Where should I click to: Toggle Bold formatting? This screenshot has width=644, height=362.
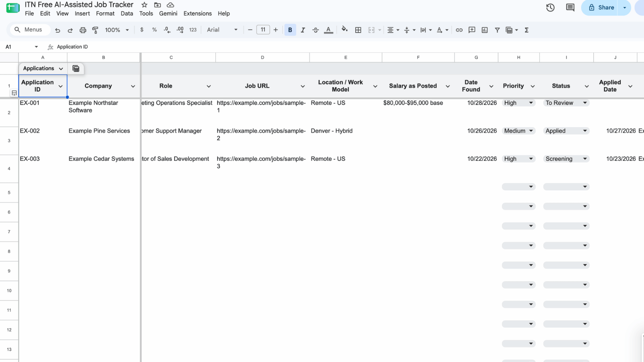(290, 30)
